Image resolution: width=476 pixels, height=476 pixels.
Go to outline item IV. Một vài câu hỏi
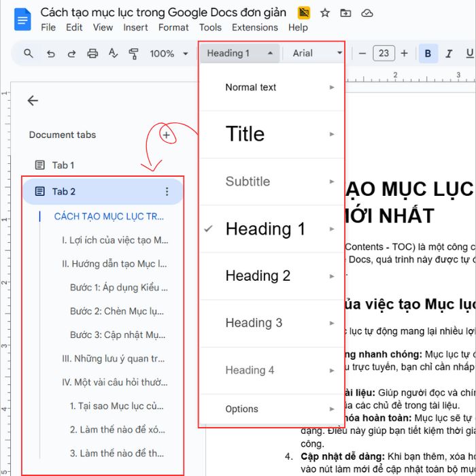114,382
